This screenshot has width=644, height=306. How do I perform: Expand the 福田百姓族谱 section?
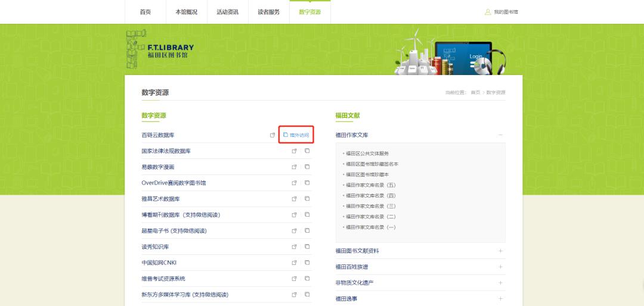pos(500,267)
